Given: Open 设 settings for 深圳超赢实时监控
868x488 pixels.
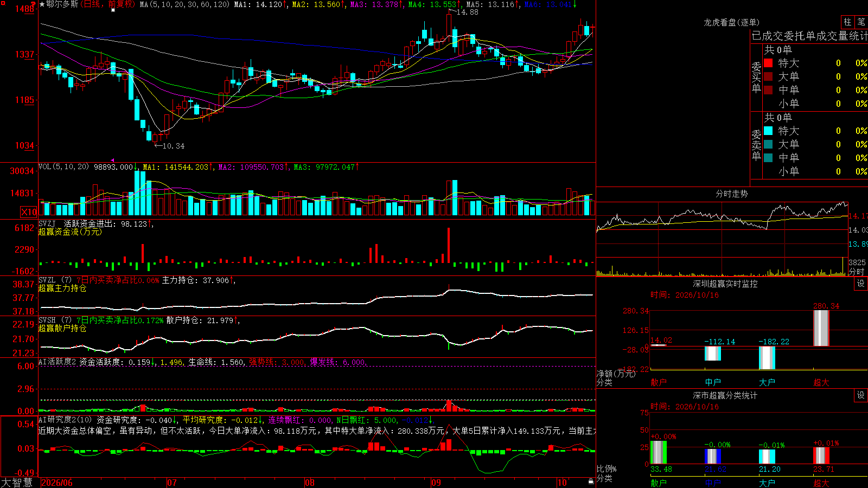Looking at the screenshot, I should coord(861,284).
